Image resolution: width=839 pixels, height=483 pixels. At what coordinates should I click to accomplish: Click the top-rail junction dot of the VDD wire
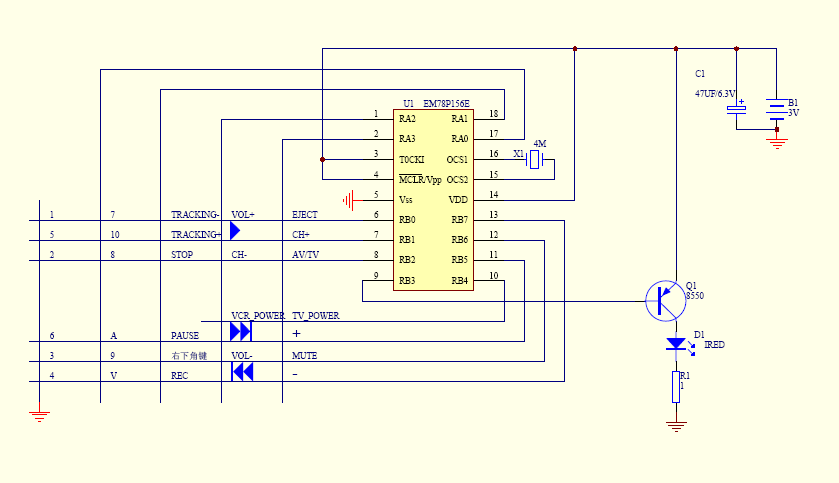pyautogui.click(x=575, y=49)
